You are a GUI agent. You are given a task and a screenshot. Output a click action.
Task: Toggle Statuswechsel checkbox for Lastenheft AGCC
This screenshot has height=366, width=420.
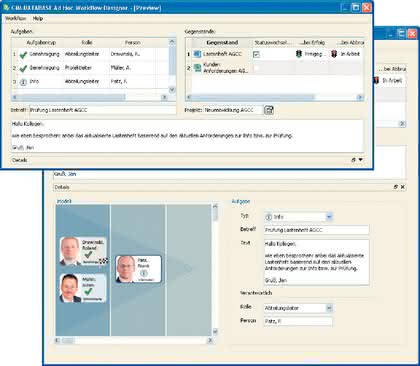(256, 54)
